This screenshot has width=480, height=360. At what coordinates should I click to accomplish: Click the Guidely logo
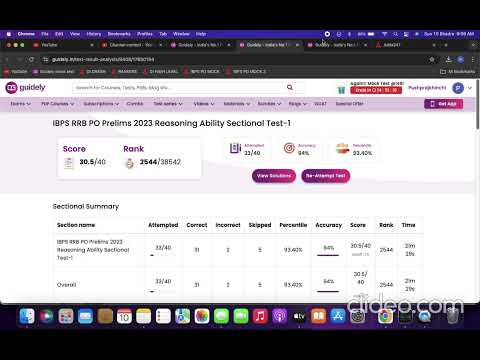pyautogui.click(x=25, y=88)
